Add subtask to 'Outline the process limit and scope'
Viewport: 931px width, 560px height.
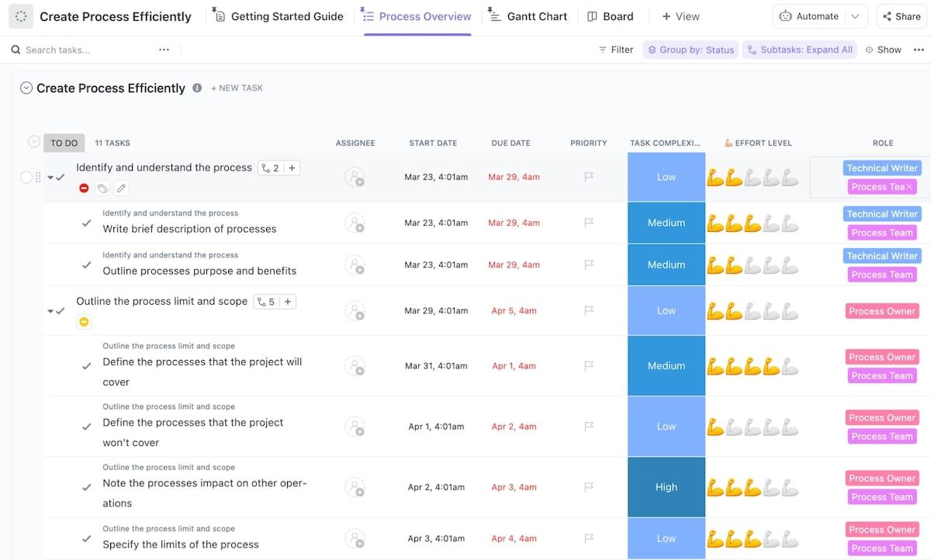287,302
